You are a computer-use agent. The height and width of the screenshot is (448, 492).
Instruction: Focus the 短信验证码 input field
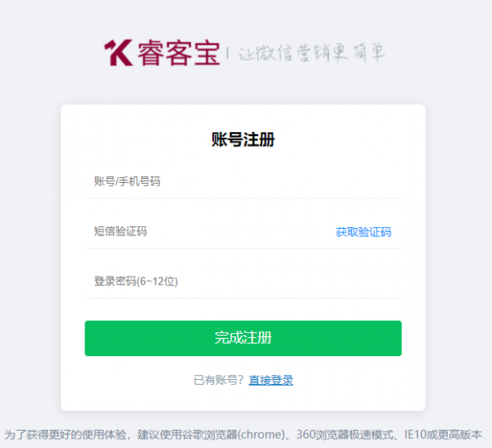click(205, 231)
